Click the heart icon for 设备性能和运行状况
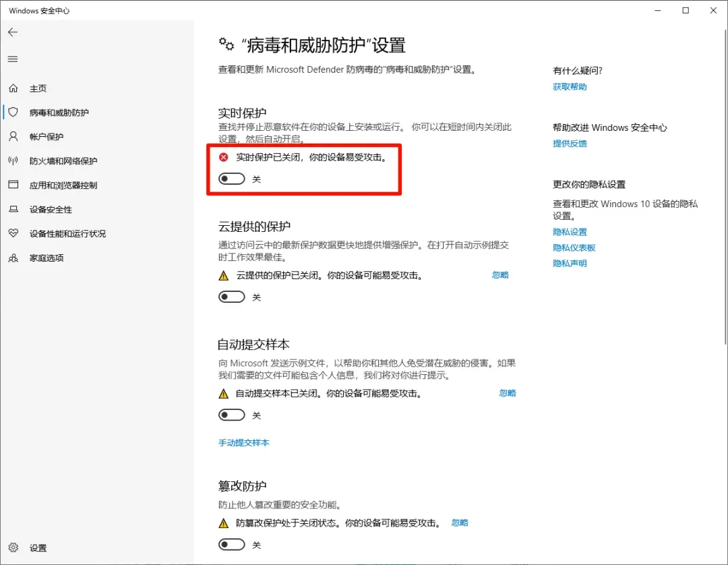728x565 pixels. coord(13,233)
